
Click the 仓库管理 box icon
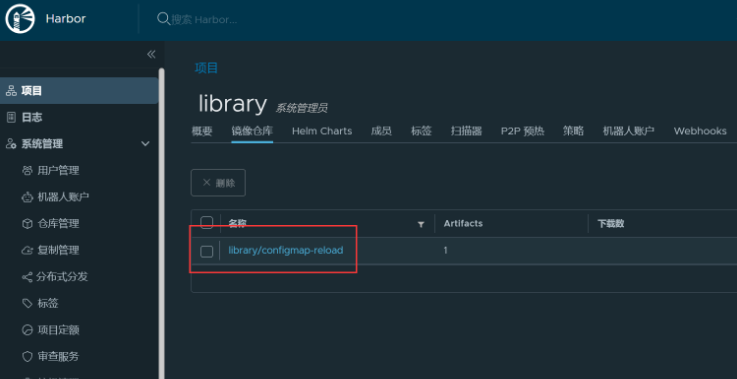pos(27,223)
